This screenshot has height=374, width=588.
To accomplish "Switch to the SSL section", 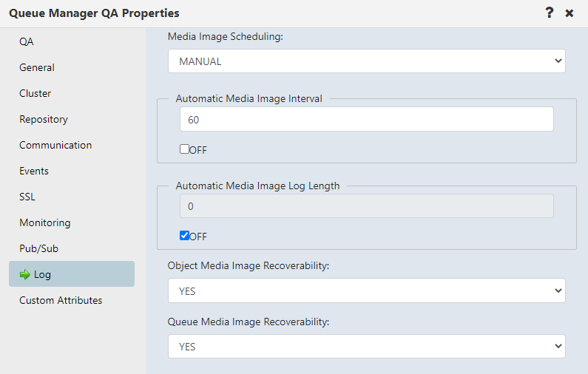I will click(27, 197).
